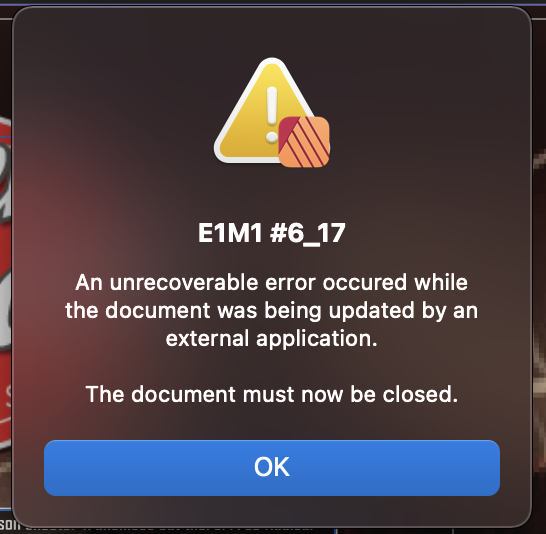
Task: Select the dialog title E1M1 #6_17
Action: point(272,233)
